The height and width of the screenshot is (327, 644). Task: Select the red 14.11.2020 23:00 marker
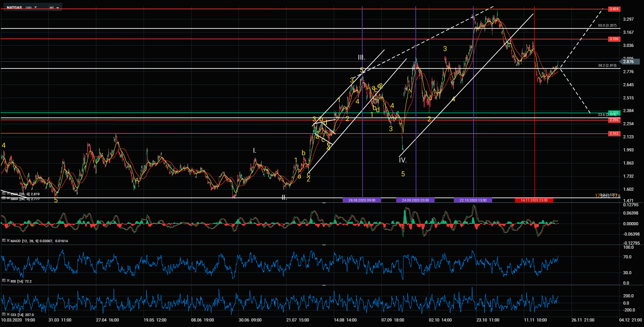pyautogui.click(x=534, y=200)
